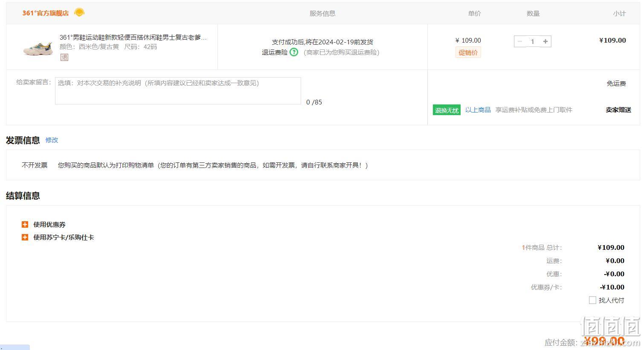The image size is (644, 350).
Task: Click the quantity input field showing 1
Action: [x=532, y=41]
